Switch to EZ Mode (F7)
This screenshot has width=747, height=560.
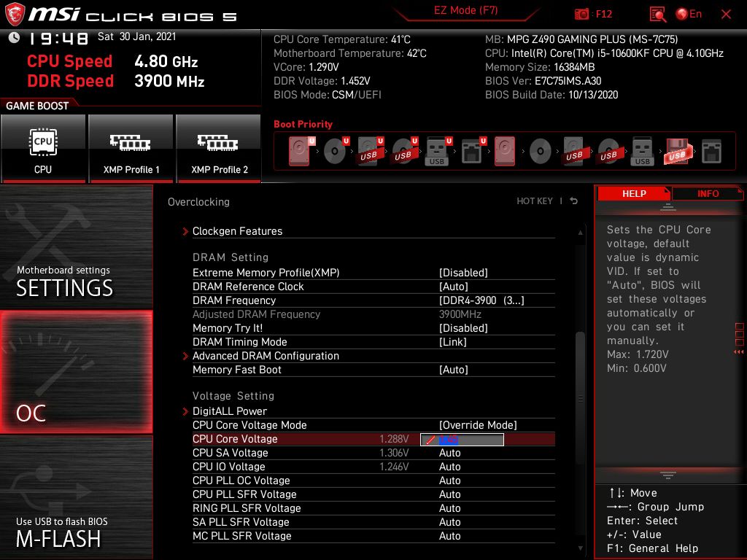pyautogui.click(x=465, y=10)
